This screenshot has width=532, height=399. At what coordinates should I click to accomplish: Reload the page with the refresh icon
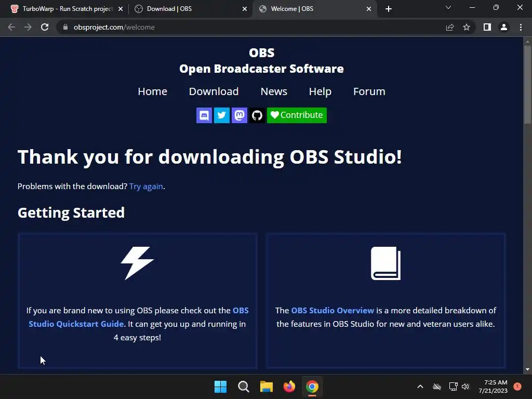45,27
